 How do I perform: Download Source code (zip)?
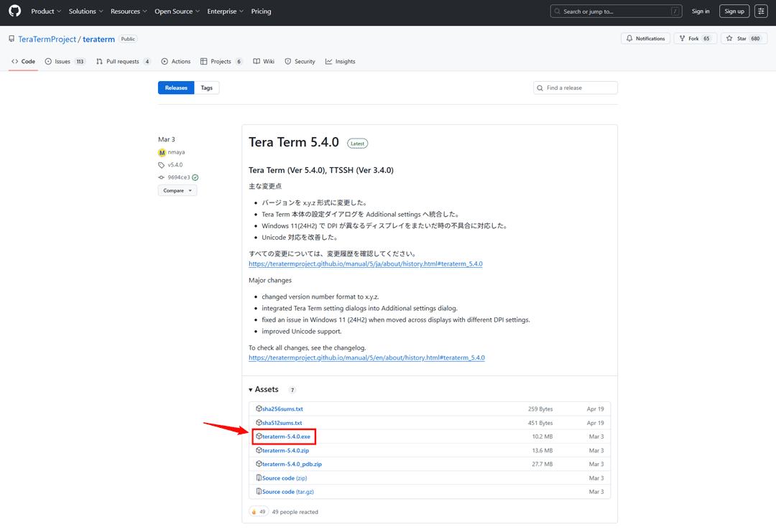285,478
